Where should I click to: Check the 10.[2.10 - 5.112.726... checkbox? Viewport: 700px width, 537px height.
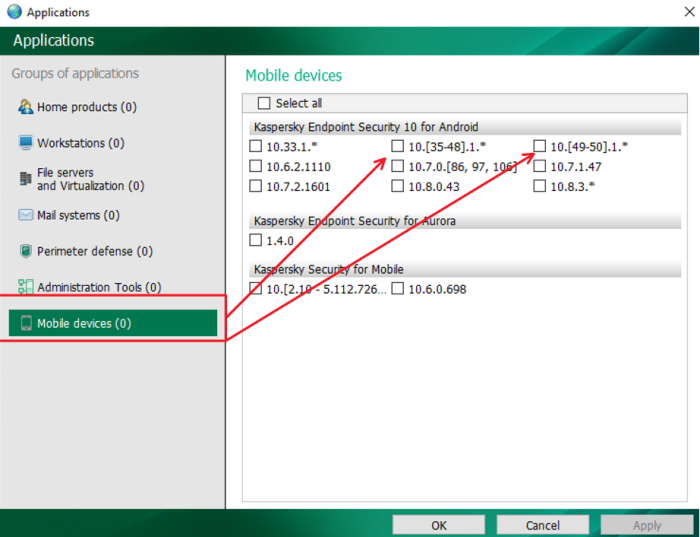click(255, 288)
